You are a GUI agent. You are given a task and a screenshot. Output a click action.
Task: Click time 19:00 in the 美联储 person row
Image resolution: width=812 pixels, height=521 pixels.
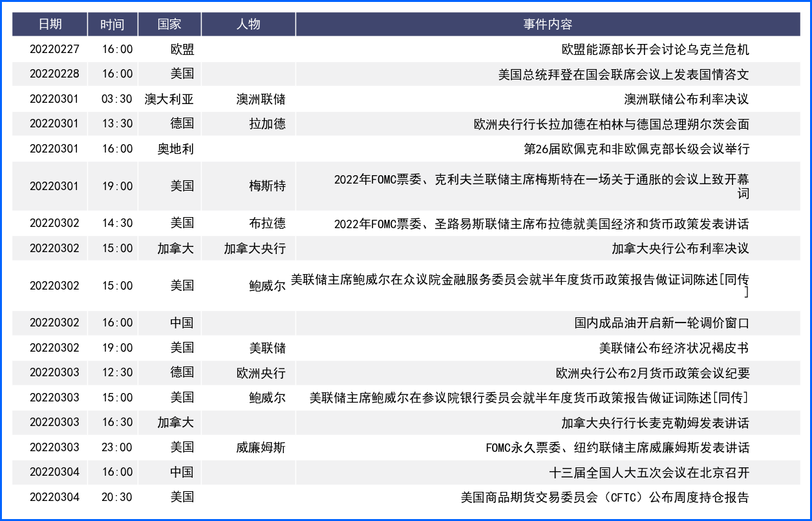click(x=117, y=348)
